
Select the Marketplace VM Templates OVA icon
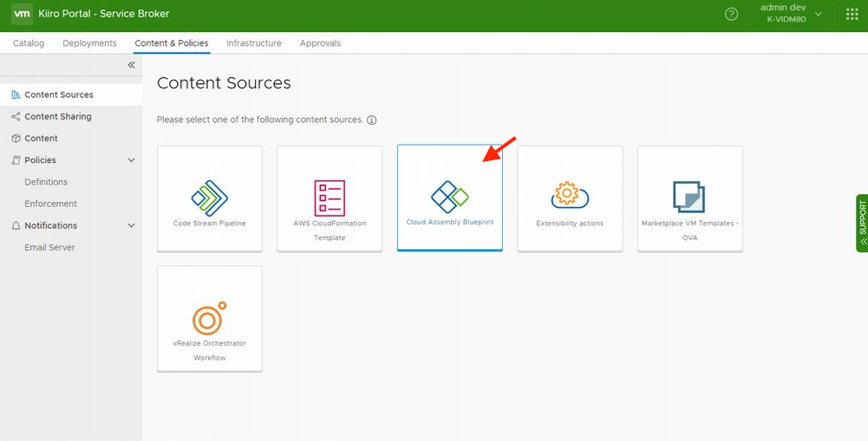[689, 197]
